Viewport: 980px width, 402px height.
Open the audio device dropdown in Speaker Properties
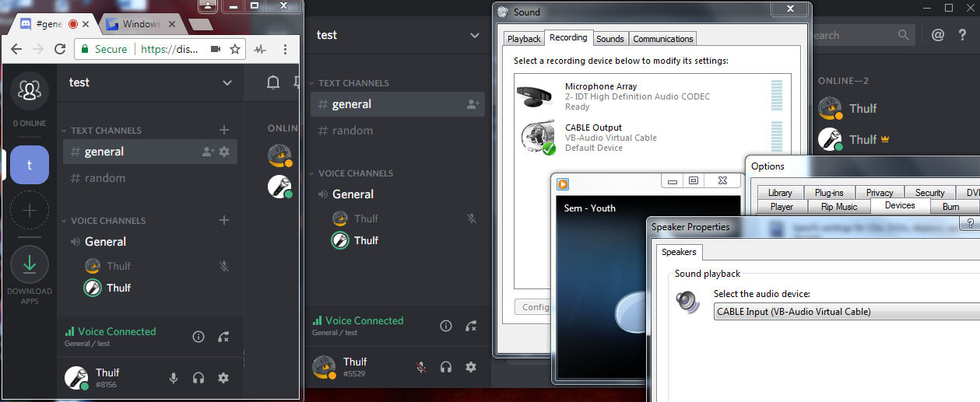click(x=847, y=312)
